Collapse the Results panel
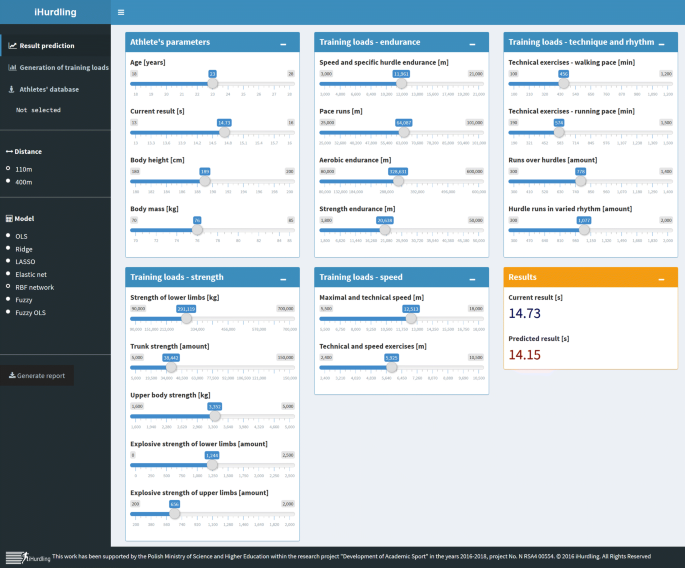 661,279
